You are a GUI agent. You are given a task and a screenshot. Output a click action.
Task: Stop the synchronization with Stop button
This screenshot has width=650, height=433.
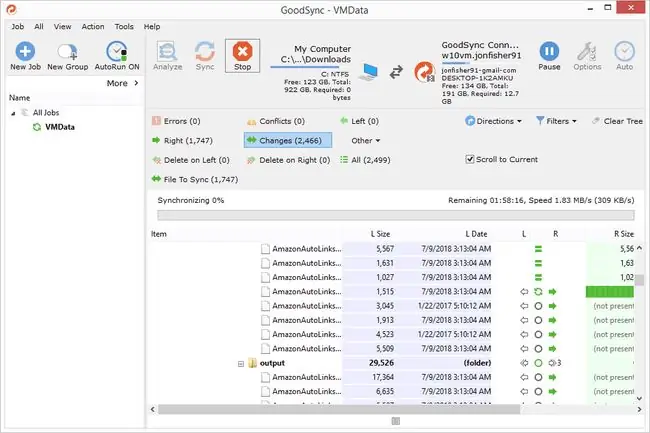click(x=243, y=56)
